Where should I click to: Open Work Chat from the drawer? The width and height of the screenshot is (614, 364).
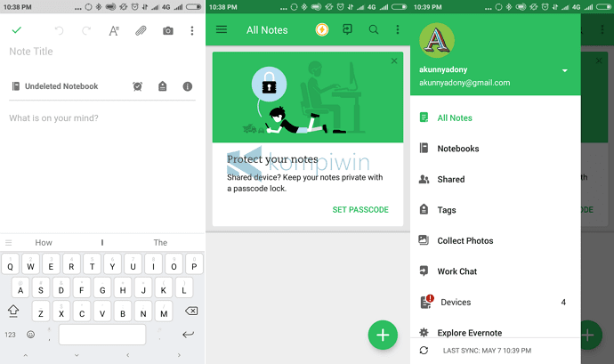point(496,271)
